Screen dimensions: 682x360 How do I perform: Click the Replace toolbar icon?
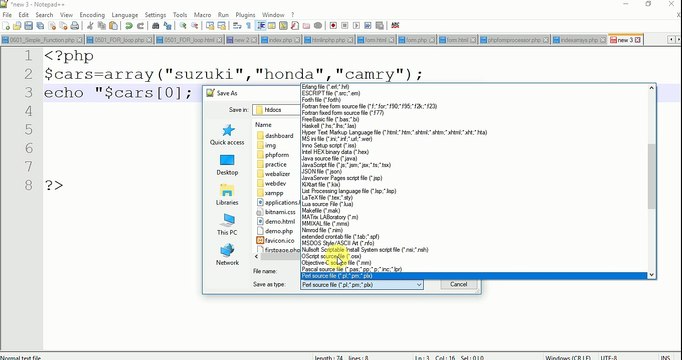pos(167,26)
